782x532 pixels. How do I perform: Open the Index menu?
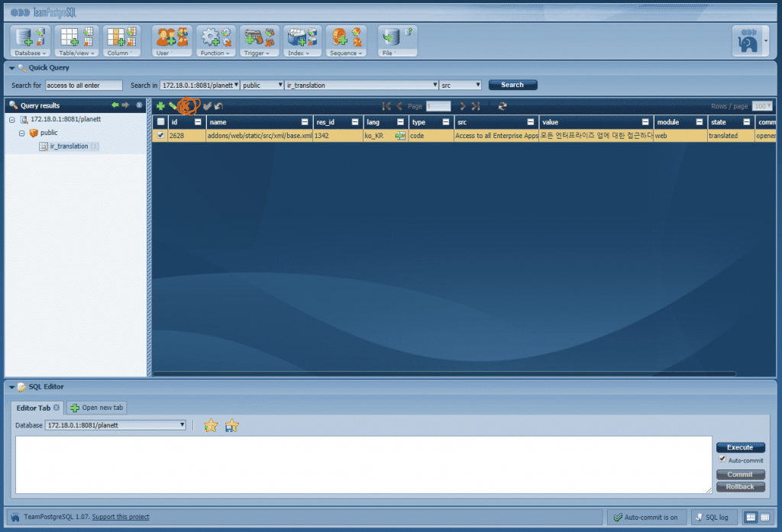point(299,53)
